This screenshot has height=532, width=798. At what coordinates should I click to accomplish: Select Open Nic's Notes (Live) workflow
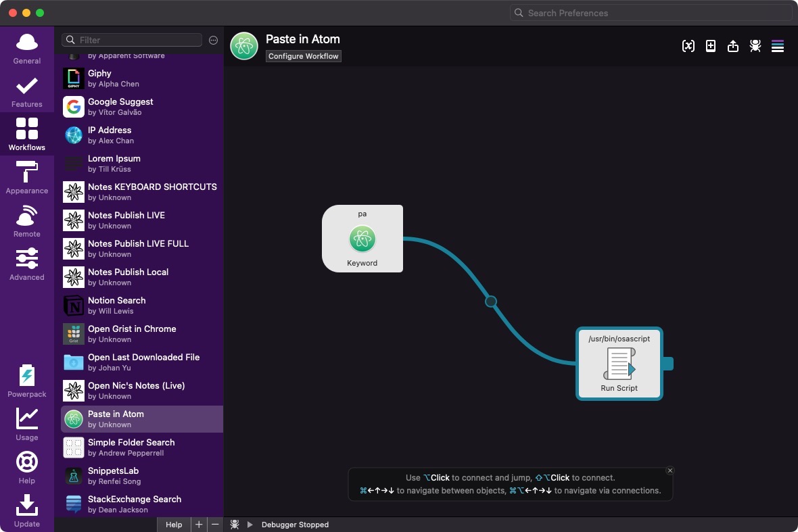pyautogui.click(x=142, y=391)
